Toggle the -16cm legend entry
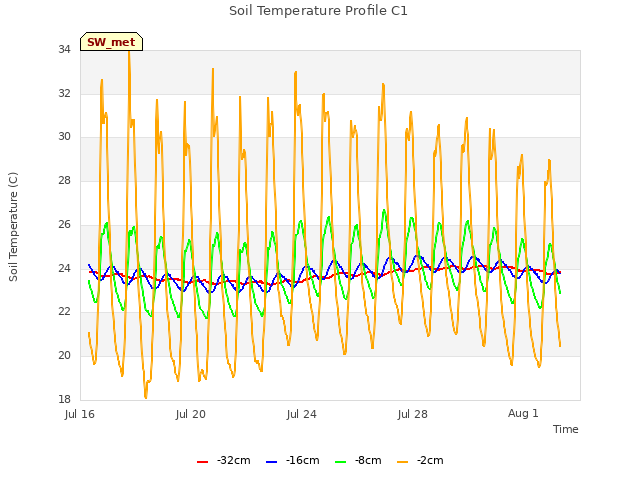The width and height of the screenshot is (640, 480). (293, 460)
